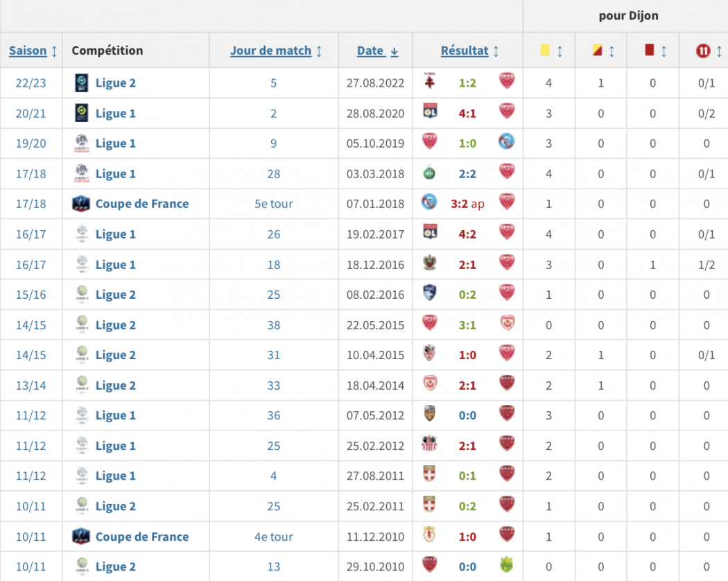Sort by red cards column icon
This screenshot has height=581, width=728.
(650, 50)
